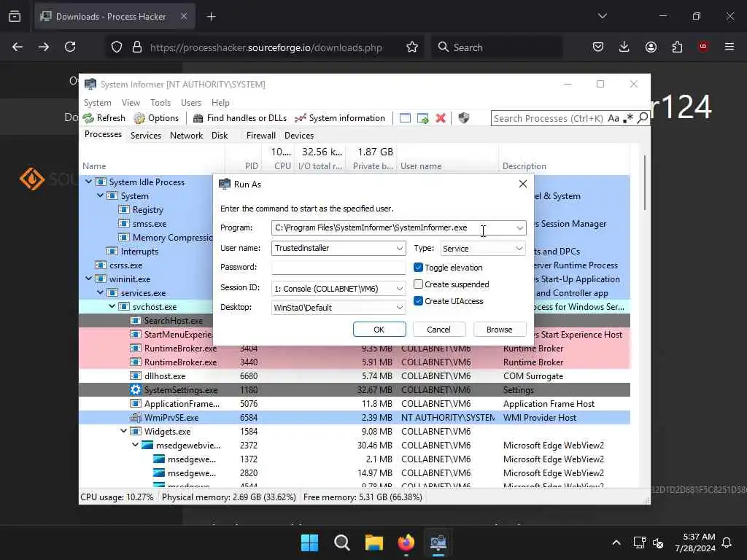Open the User name dropdown

(x=399, y=248)
